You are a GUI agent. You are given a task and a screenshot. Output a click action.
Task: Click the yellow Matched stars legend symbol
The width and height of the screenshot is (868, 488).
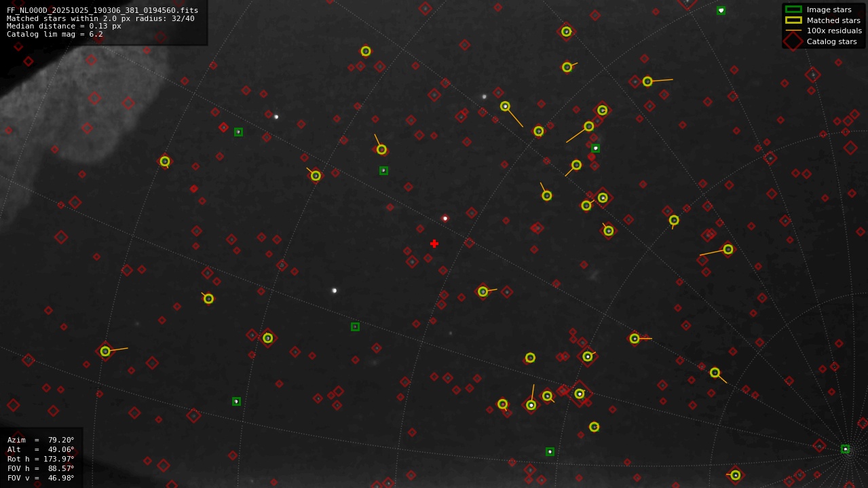click(793, 20)
